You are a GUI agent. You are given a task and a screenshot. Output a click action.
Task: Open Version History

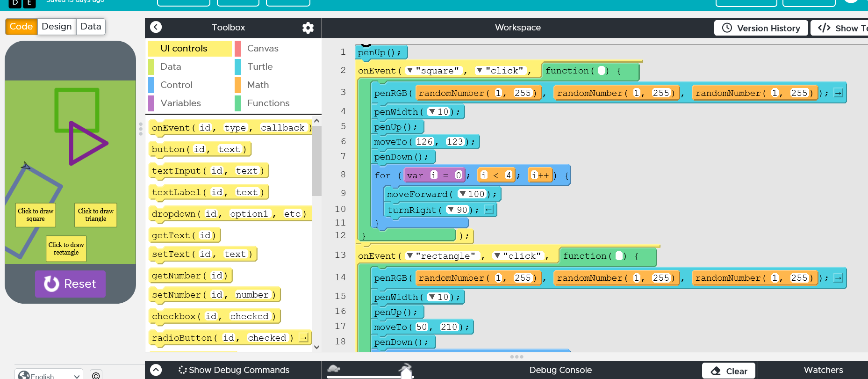coord(760,28)
